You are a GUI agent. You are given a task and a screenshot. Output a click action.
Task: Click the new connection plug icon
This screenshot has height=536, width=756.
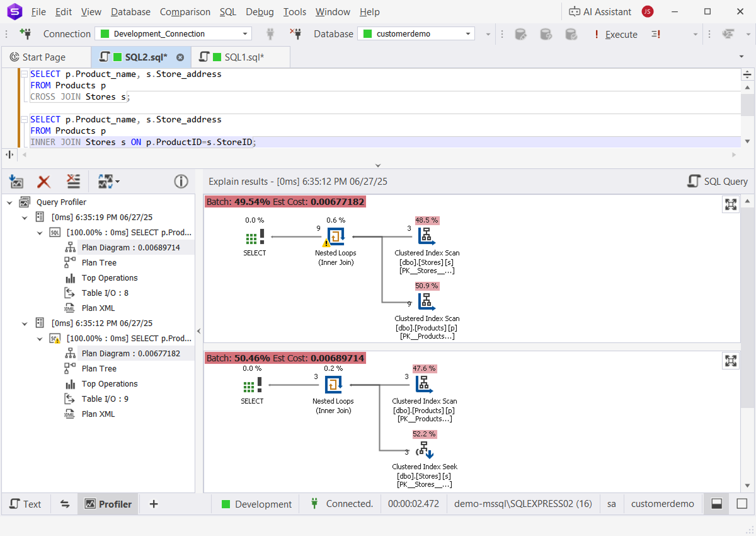click(x=25, y=34)
